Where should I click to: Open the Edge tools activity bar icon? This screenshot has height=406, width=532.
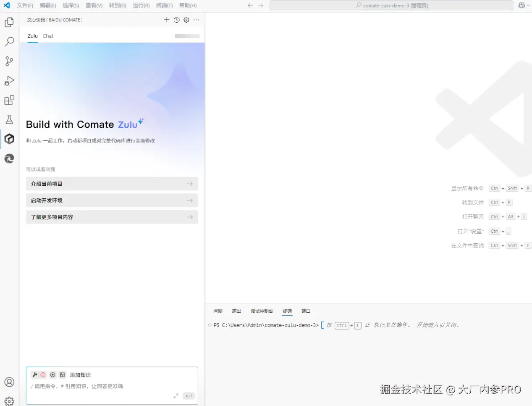coord(9,158)
